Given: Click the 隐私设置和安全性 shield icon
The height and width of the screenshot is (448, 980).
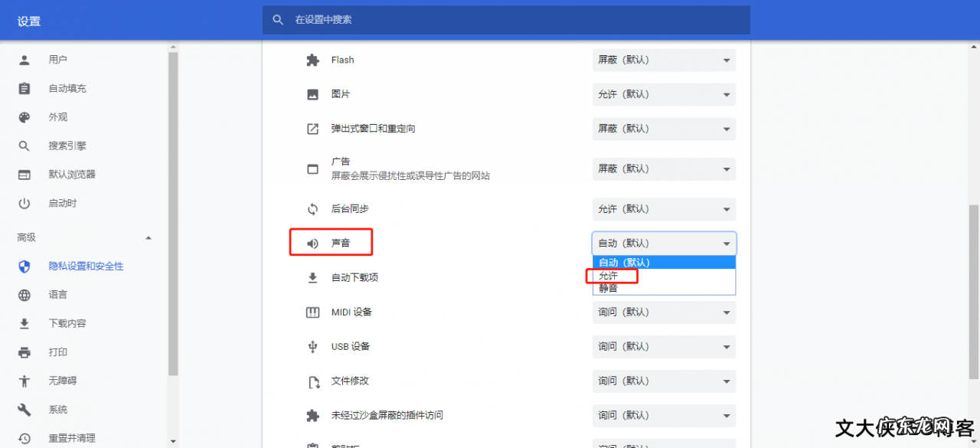Looking at the screenshot, I should pyautogui.click(x=24, y=266).
